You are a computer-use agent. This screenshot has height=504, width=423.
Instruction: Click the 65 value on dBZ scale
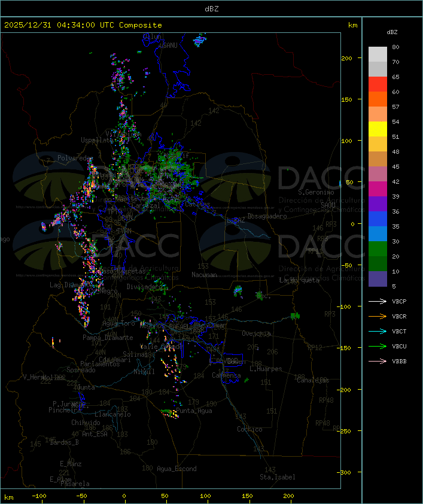pos(395,77)
